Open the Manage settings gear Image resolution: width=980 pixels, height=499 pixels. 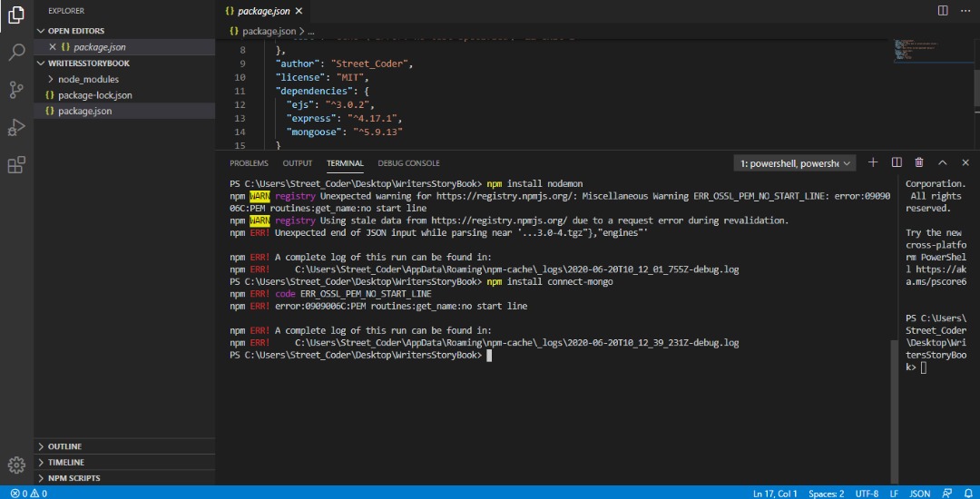tap(16, 465)
